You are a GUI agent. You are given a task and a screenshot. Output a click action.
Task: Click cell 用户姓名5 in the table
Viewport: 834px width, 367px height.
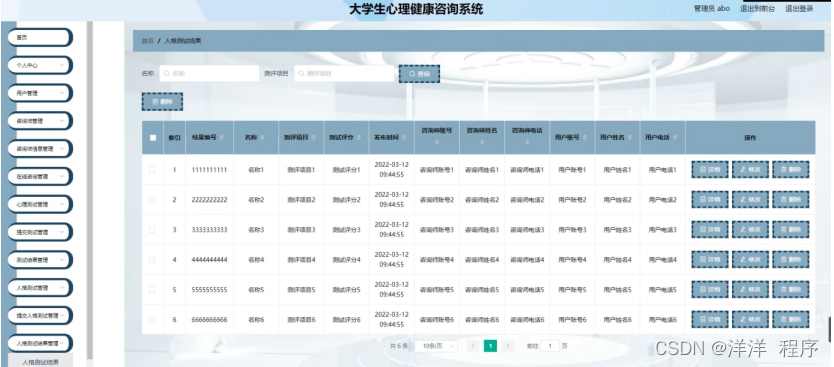pos(618,290)
